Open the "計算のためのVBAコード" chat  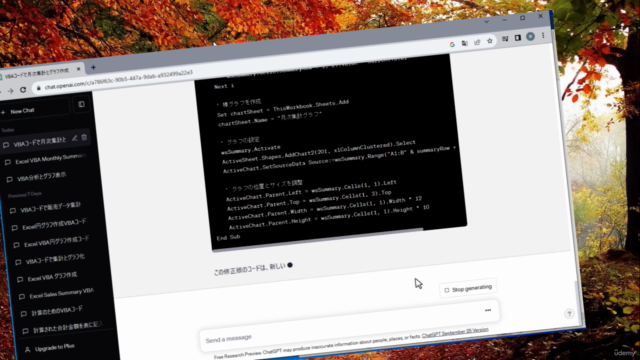[57, 311]
